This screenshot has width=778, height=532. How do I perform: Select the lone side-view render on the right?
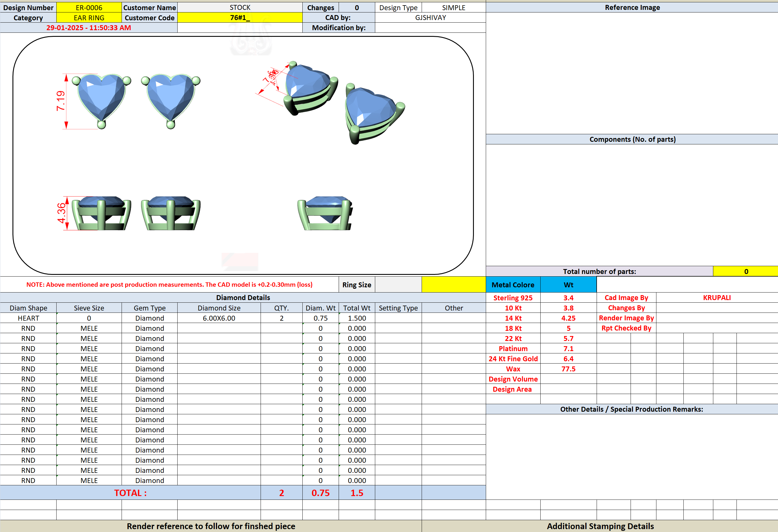(325, 213)
